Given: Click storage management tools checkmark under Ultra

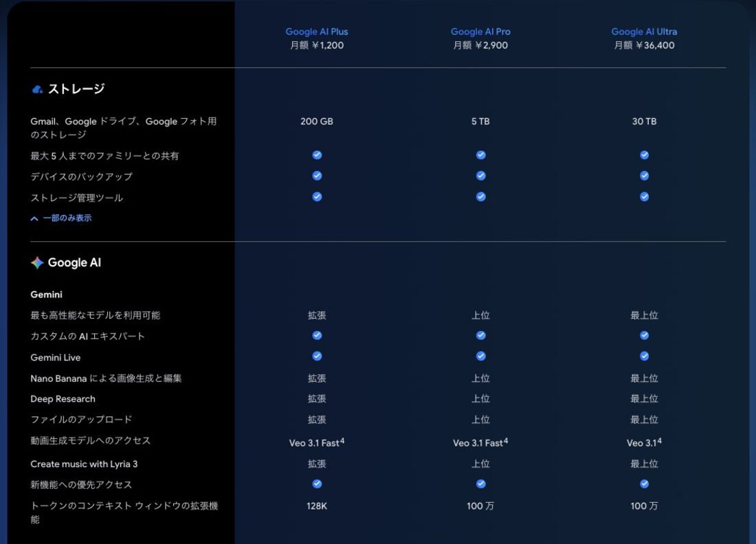Looking at the screenshot, I should [x=644, y=196].
